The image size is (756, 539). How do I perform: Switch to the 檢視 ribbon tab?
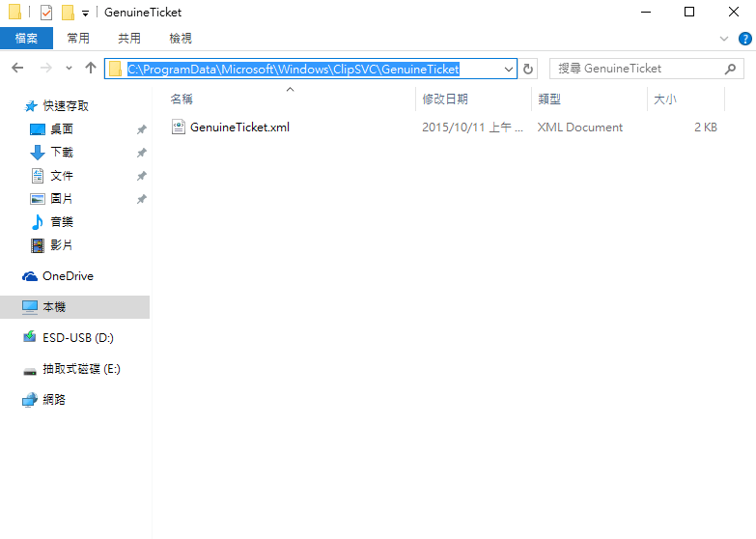(x=181, y=38)
